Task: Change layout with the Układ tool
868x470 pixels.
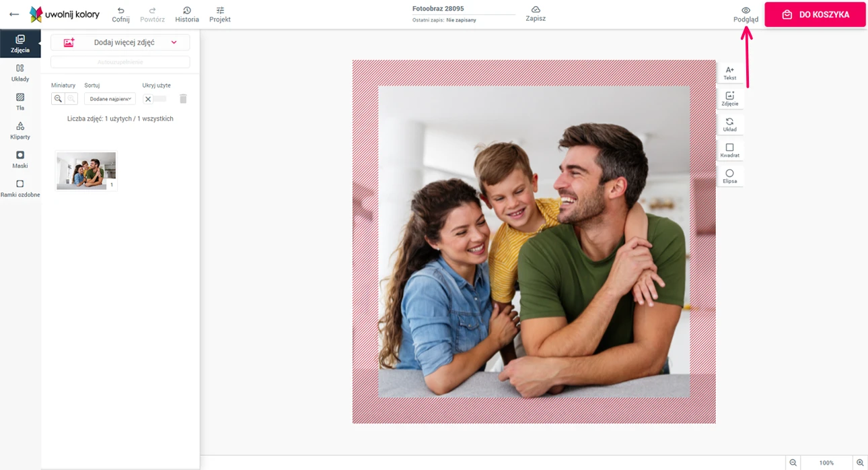Action: (729, 125)
